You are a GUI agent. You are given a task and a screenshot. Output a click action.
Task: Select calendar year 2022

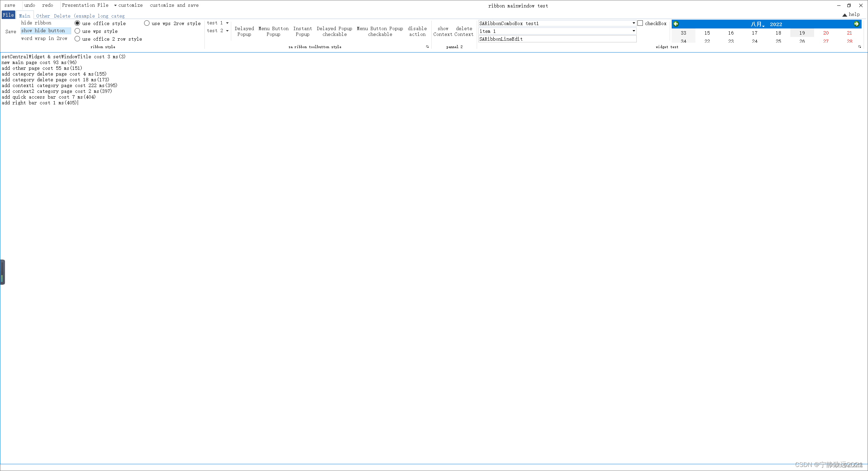(776, 24)
